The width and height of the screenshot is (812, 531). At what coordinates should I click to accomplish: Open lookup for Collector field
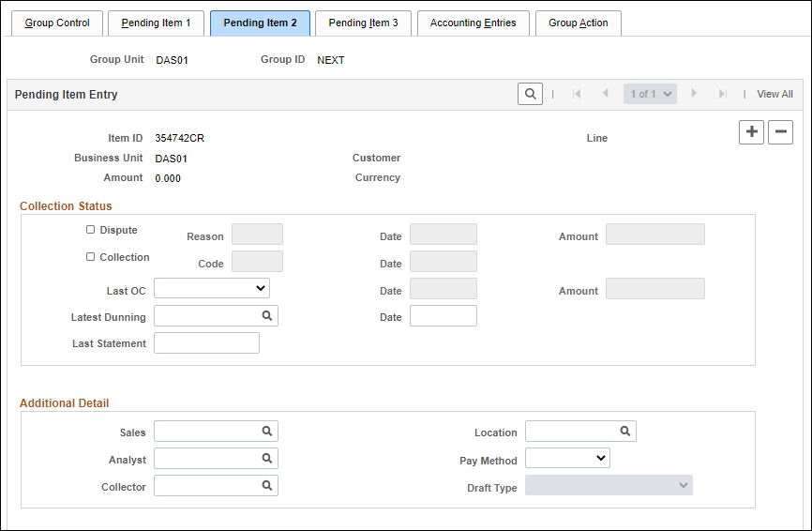(266, 485)
